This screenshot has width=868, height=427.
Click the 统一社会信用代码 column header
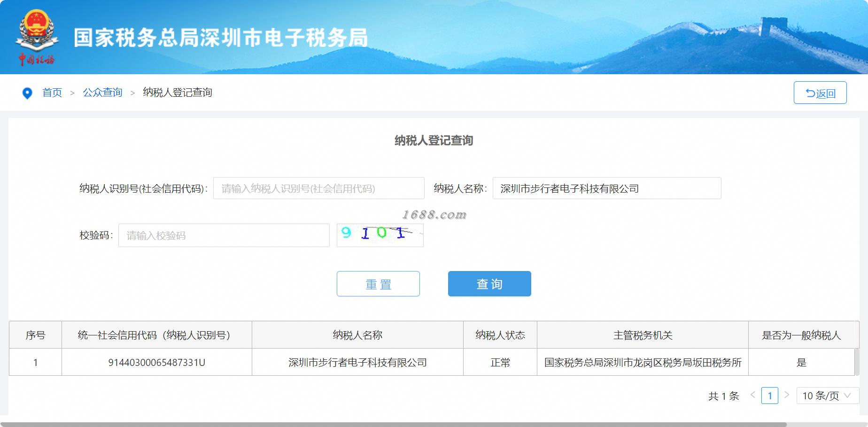[x=156, y=335]
